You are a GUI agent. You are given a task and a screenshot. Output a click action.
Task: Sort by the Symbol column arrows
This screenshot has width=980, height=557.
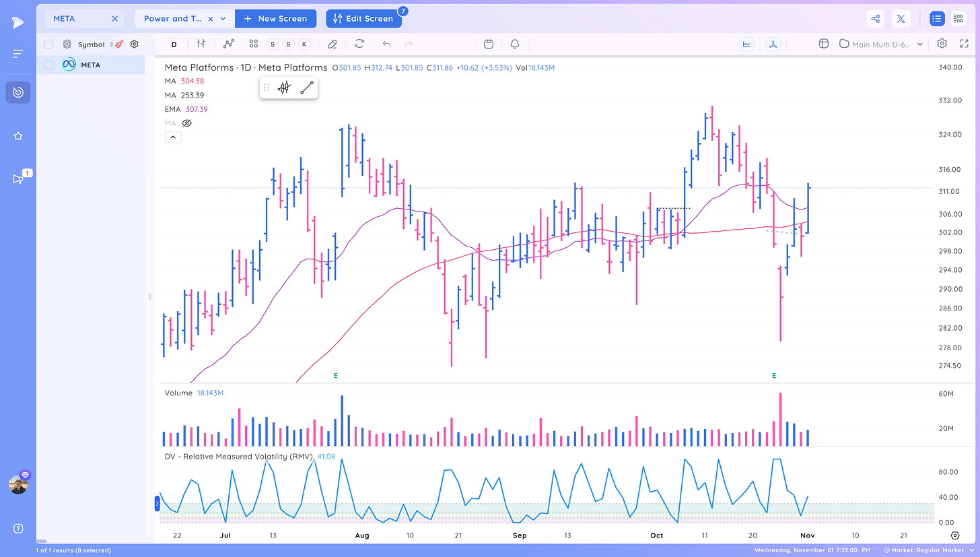(110, 44)
